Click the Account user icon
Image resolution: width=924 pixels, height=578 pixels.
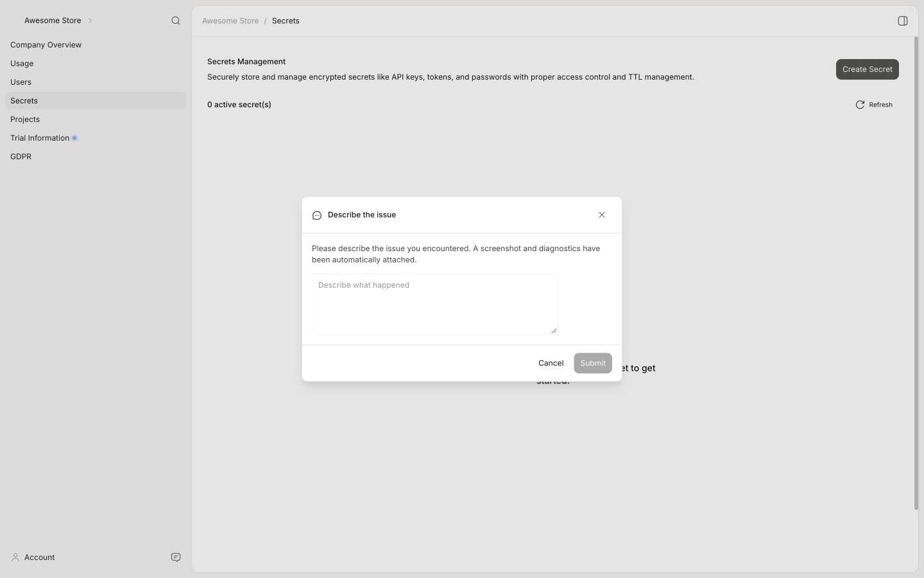(x=15, y=557)
